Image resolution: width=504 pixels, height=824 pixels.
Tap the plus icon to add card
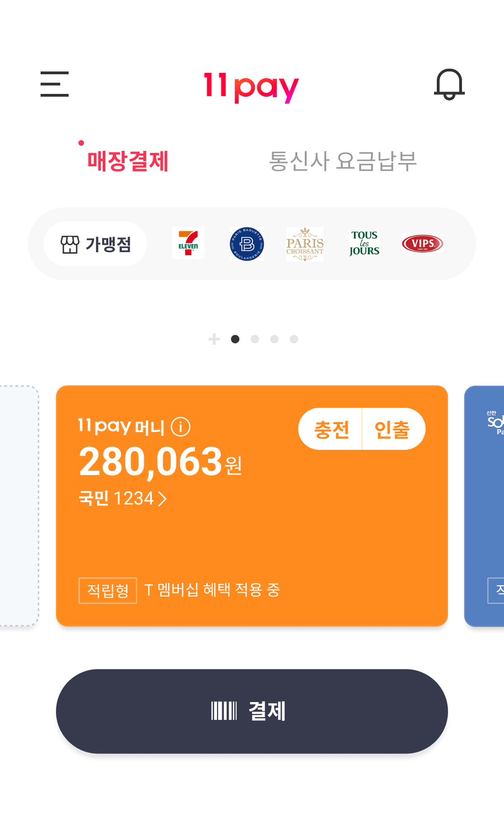(214, 339)
